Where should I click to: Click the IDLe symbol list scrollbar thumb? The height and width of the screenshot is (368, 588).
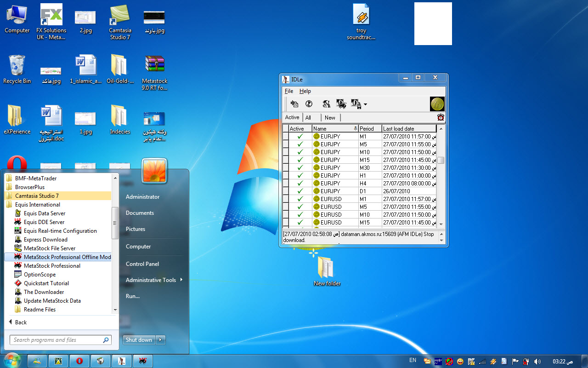click(441, 160)
